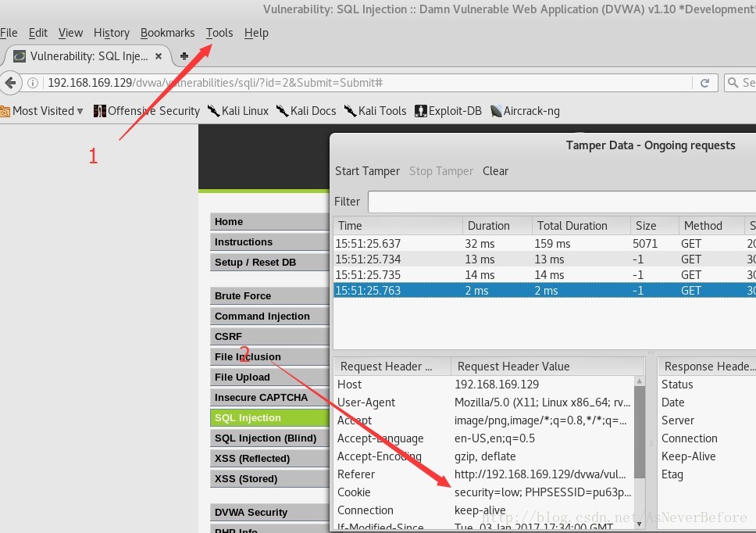Select request row 15:51:25.763

point(545,291)
